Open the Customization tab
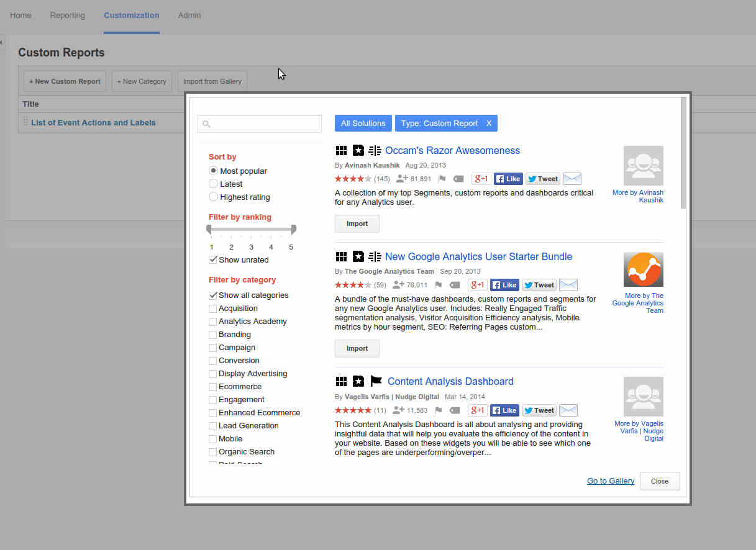This screenshot has width=756, height=550. pyautogui.click(x=132, y=16)
